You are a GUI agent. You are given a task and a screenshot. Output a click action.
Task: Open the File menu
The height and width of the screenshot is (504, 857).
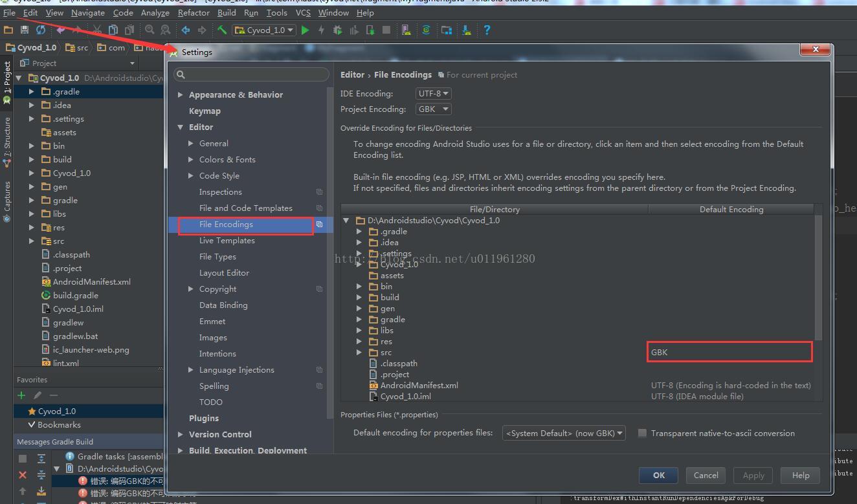(9, 12)
